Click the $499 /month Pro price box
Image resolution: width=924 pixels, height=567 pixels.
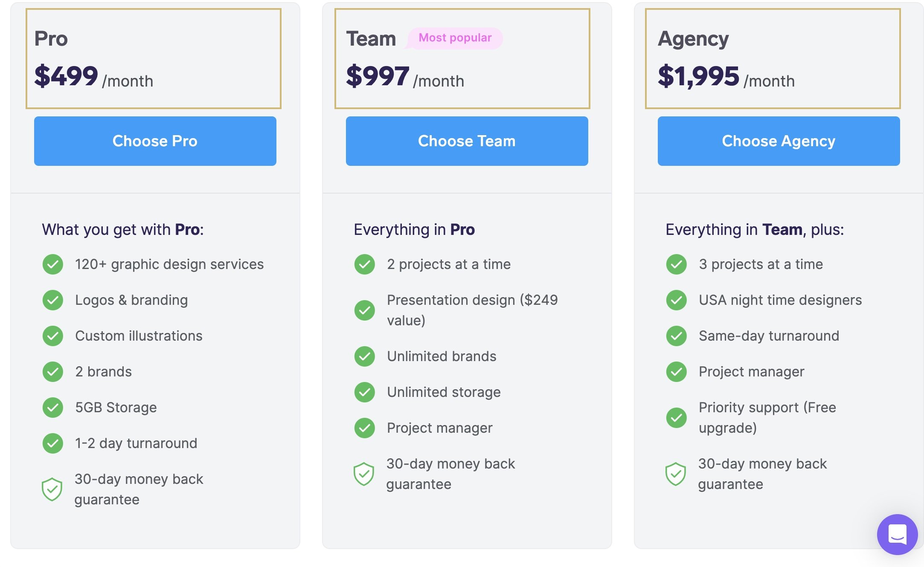(154, 59)
